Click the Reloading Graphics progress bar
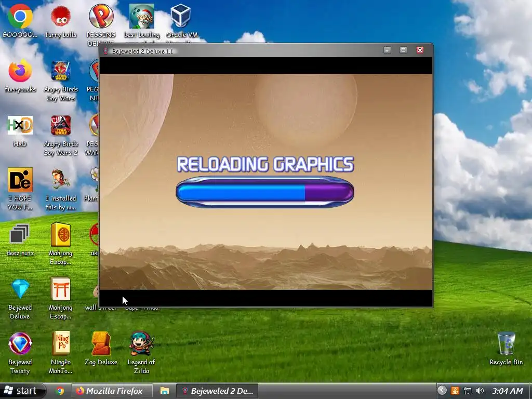Image resolution: width=532 pixels, height=399 pixels. [x=265, y=192]
